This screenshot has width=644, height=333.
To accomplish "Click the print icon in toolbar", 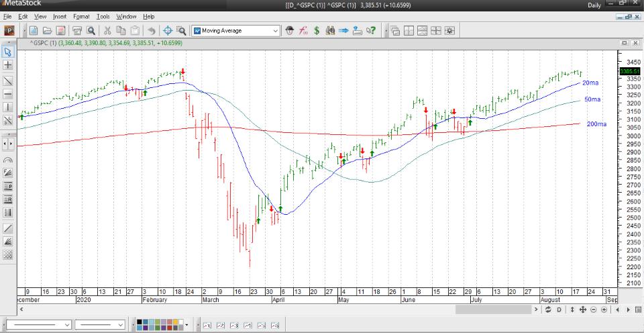I will 76,31.
